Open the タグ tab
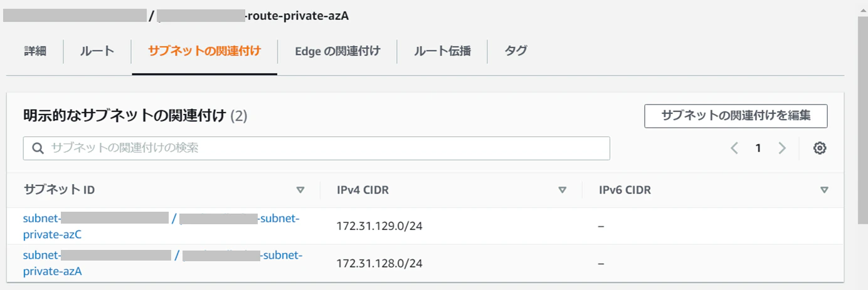868x290 pixels. pos(516,51)
